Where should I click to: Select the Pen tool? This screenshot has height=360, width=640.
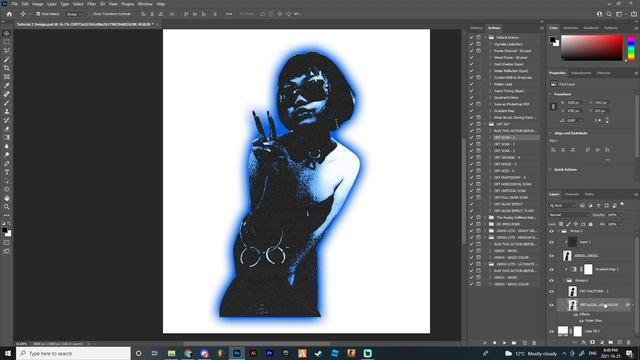click(x=7, y=163)
